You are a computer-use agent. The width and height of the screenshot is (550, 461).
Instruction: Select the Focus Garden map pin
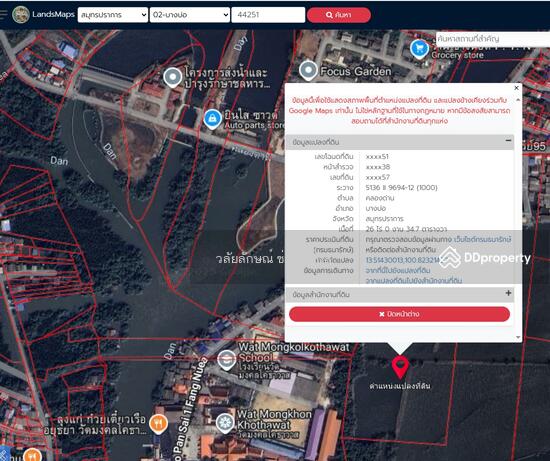pos(308,70)
